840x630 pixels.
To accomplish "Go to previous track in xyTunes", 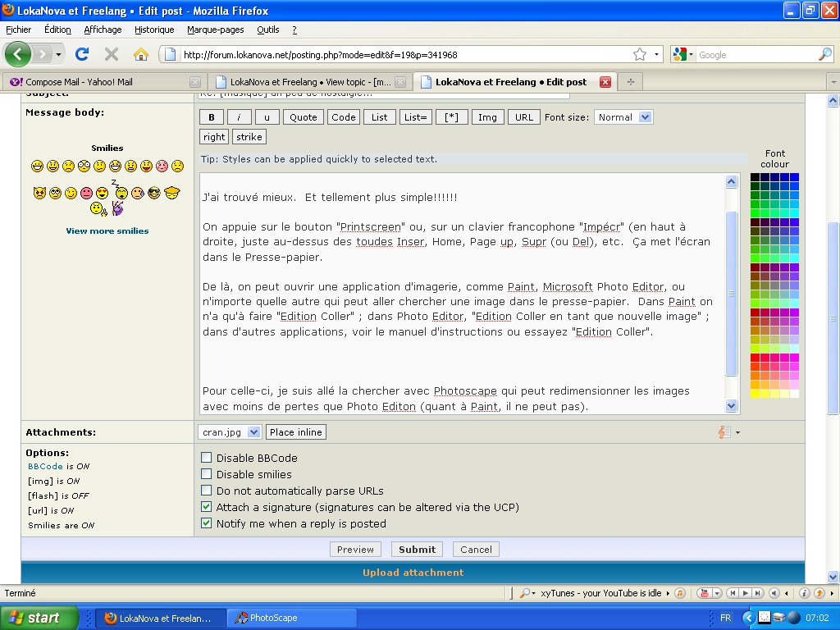I will (733, 593).
